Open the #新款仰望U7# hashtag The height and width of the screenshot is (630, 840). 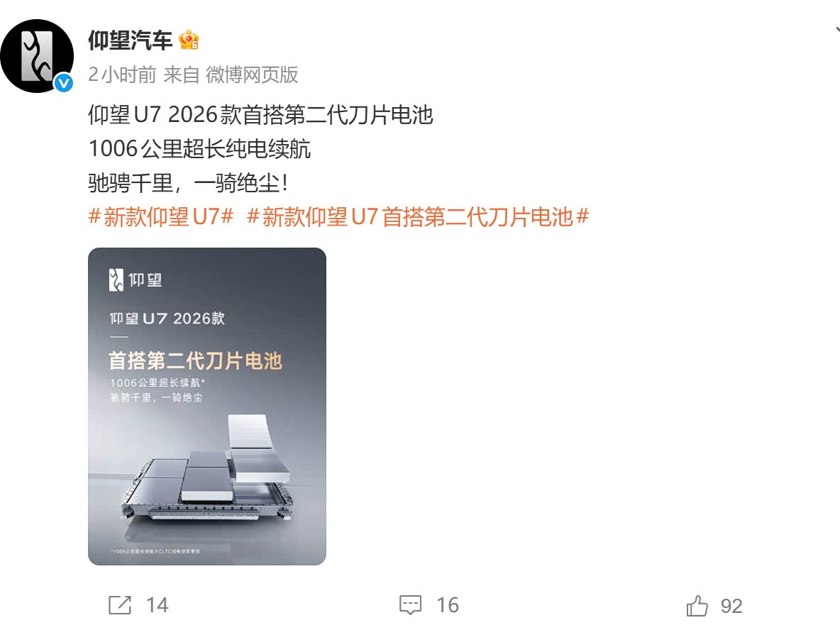161,217
